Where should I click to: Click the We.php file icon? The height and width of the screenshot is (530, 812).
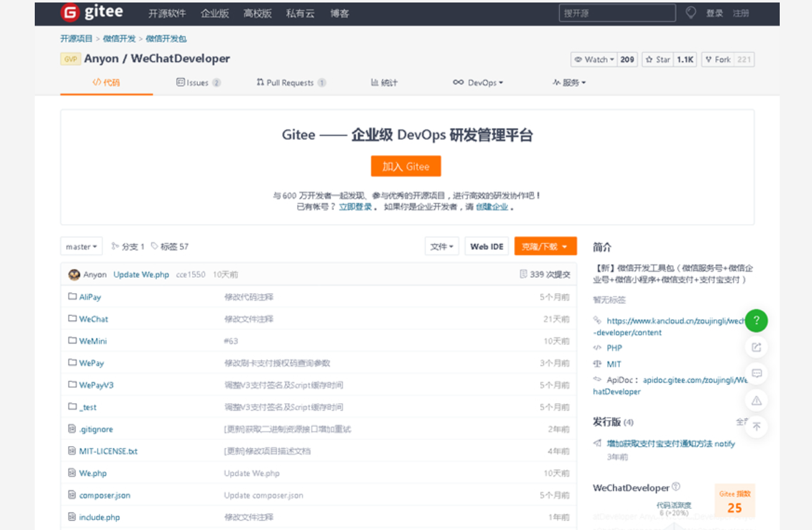tap(72, 473)
